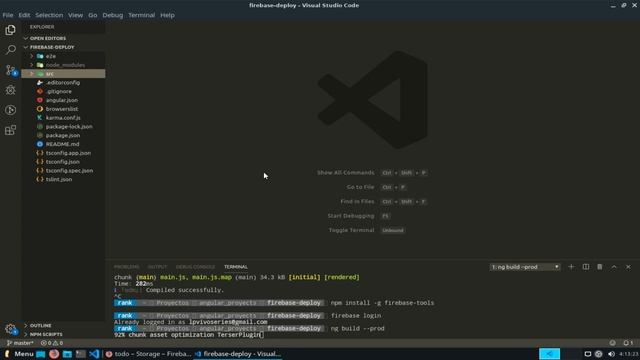Open the Run play icon in activity bar

click(x=11, y=110)
